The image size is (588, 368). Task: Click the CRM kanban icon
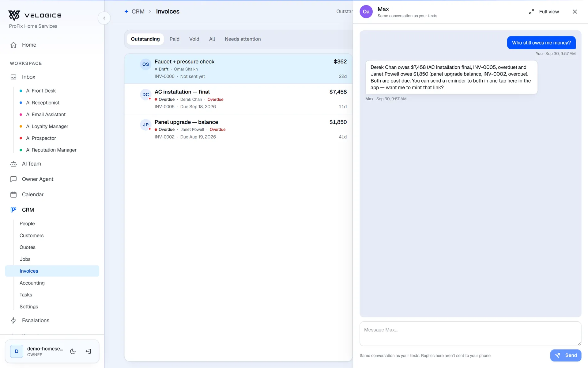click(13, 210)
